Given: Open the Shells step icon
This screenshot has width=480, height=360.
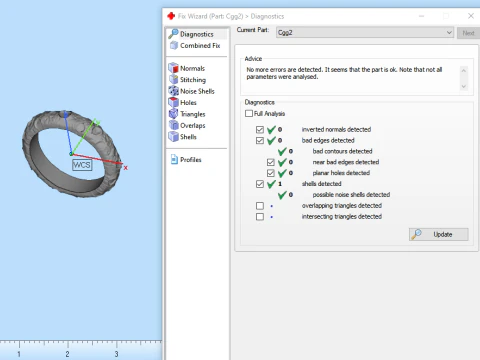Looking at the screenshot, I should click(173, 136).
